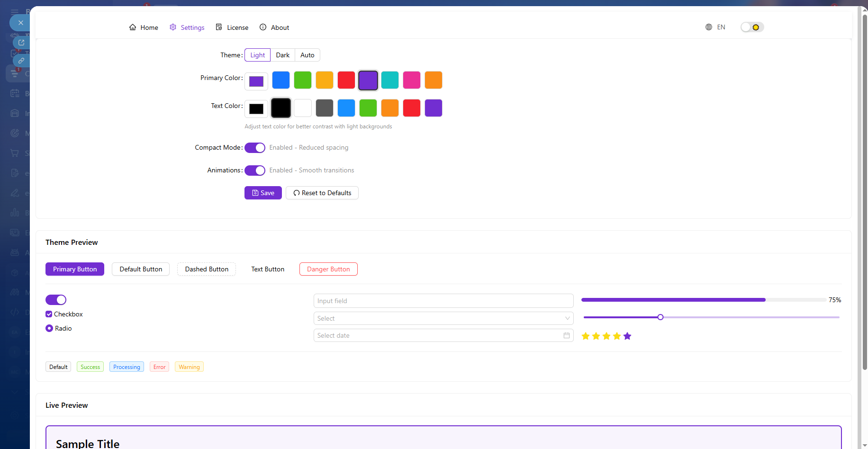The image size is (868, 449).
Task: Click the open-in-new-window icon
Action: (x=21, y=43)
